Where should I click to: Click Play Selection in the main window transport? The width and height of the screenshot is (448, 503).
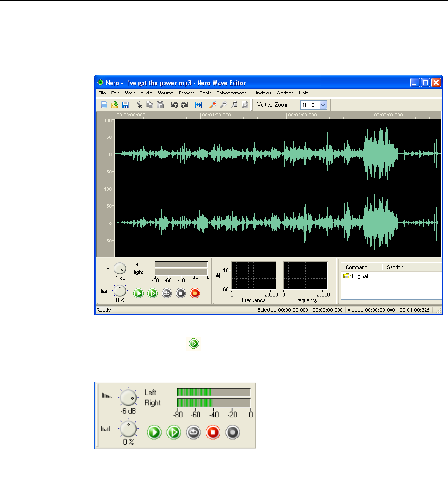[x=153, y=293]
